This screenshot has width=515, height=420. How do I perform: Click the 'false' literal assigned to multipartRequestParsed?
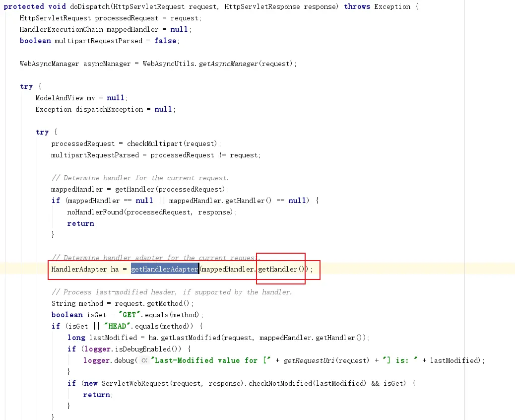(166, 41)
